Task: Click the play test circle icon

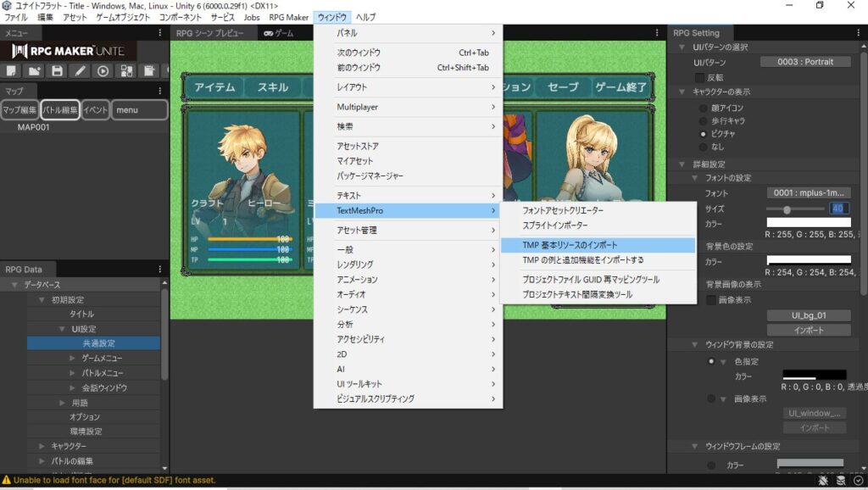Action: coord(103,71)
